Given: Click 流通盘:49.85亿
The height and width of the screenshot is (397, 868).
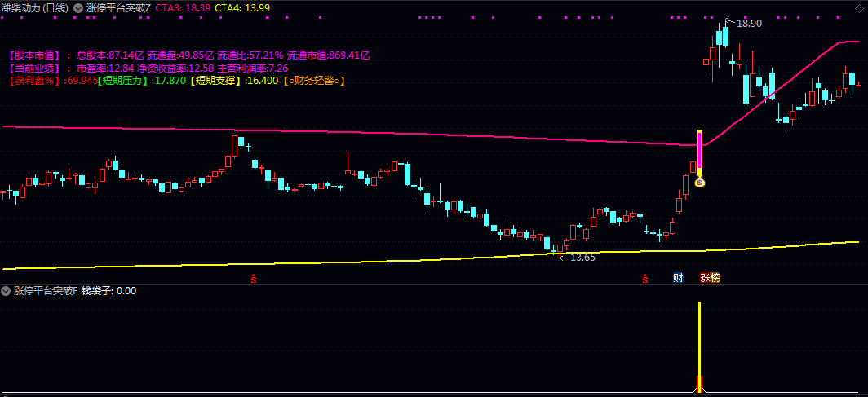Looking at the screenshot, I should (x=180, y=55).
